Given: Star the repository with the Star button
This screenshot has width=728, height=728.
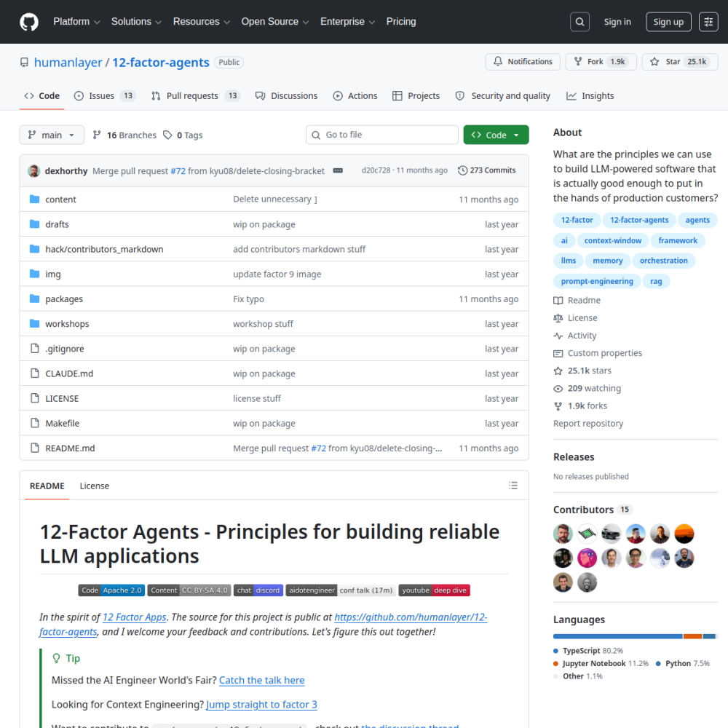Looking at the screenshot, I should [680, 62].
